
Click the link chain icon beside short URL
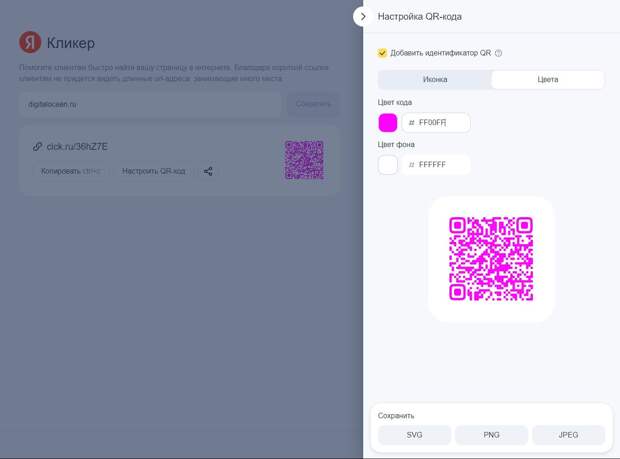click(38, 147)
